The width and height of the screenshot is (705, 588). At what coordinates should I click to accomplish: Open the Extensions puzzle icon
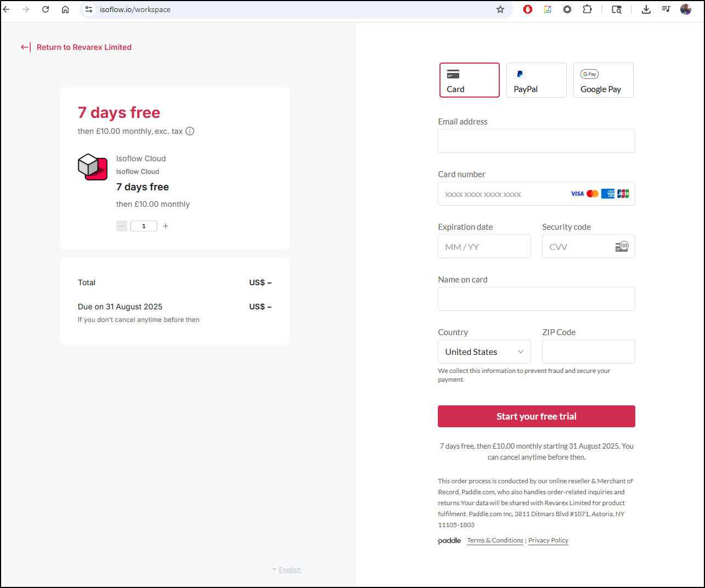click(587, 9)
